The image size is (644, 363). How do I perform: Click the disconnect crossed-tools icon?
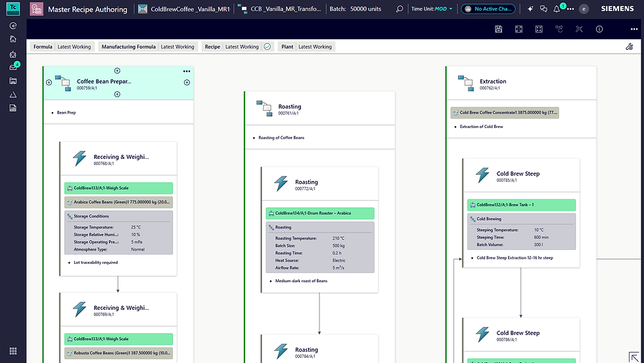[x=579, y=29]
